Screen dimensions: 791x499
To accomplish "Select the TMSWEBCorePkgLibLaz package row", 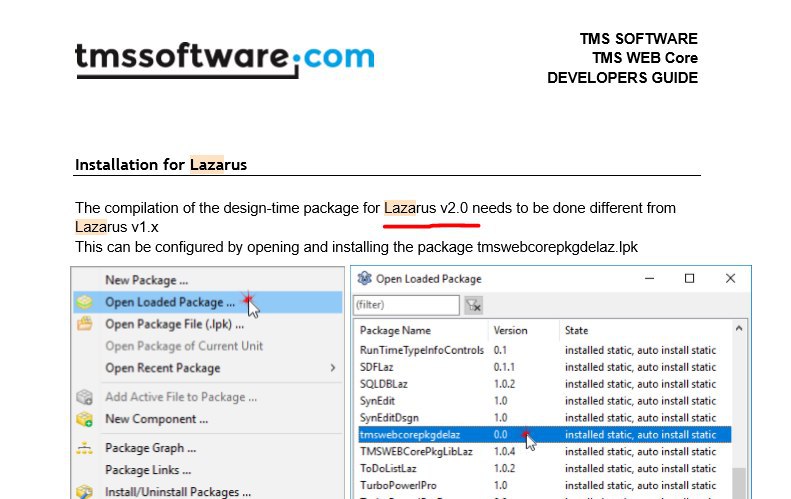I will point(544,452).
